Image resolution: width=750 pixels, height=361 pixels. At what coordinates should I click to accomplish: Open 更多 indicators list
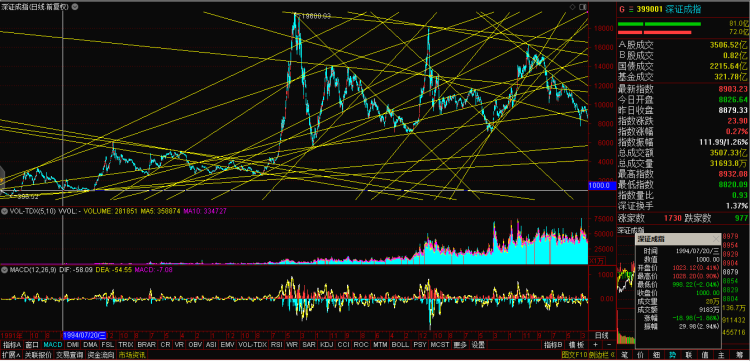pyautogui.click(x=460, y=345)
